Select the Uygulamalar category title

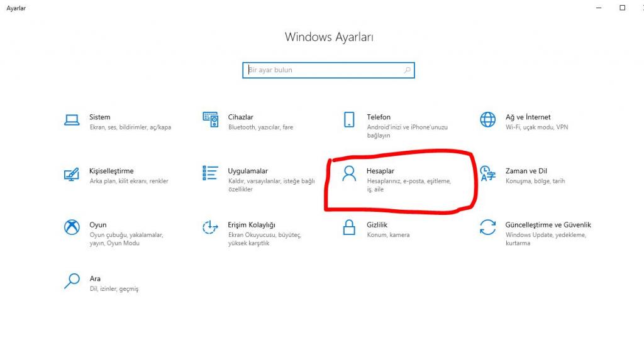248,171
